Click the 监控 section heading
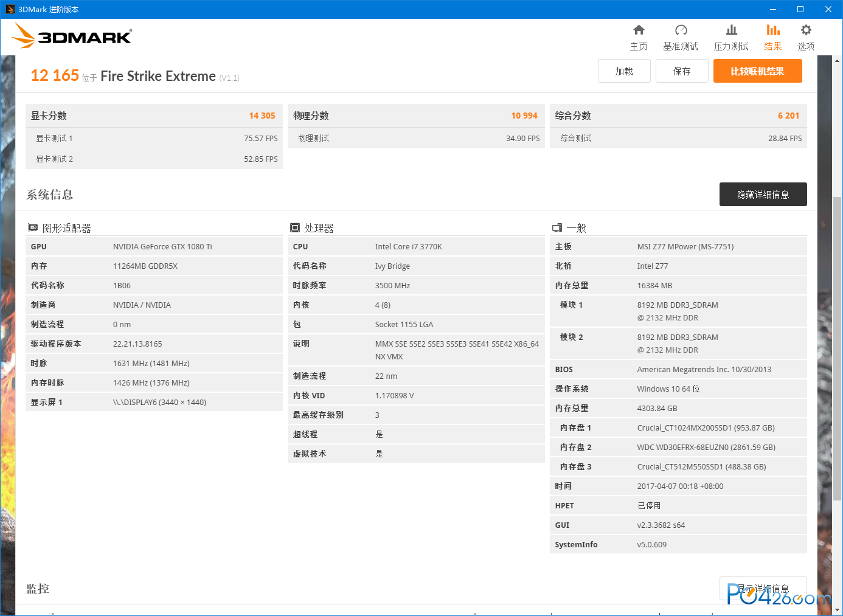843x616 pixels. point(38,589)
